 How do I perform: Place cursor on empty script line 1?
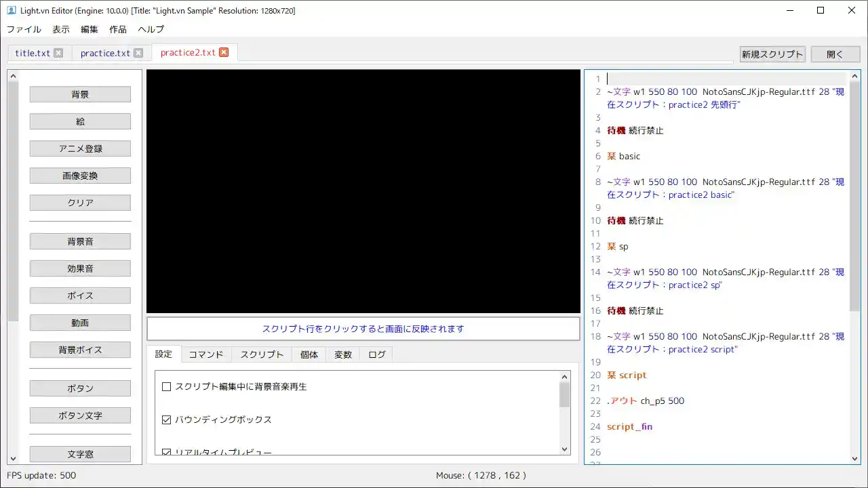[726, 79]
